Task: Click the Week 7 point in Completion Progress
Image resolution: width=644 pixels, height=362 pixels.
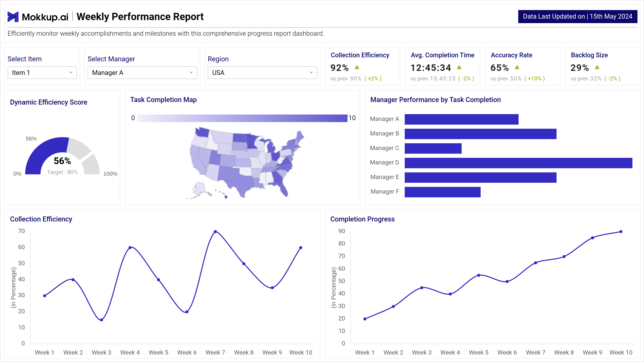Action: coord(536,263)
